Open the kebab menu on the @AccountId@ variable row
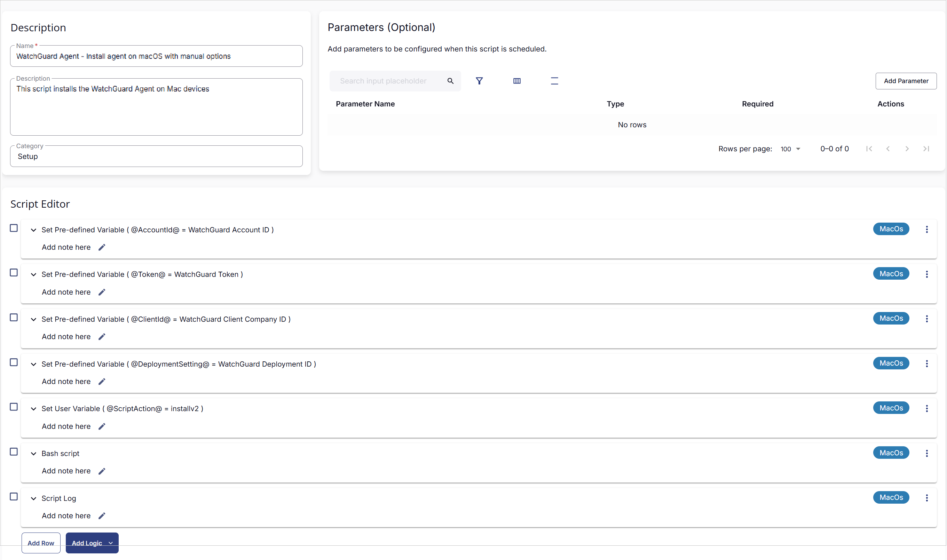The height and width of the screenshot is (560, 947). [x=927, y=229]
